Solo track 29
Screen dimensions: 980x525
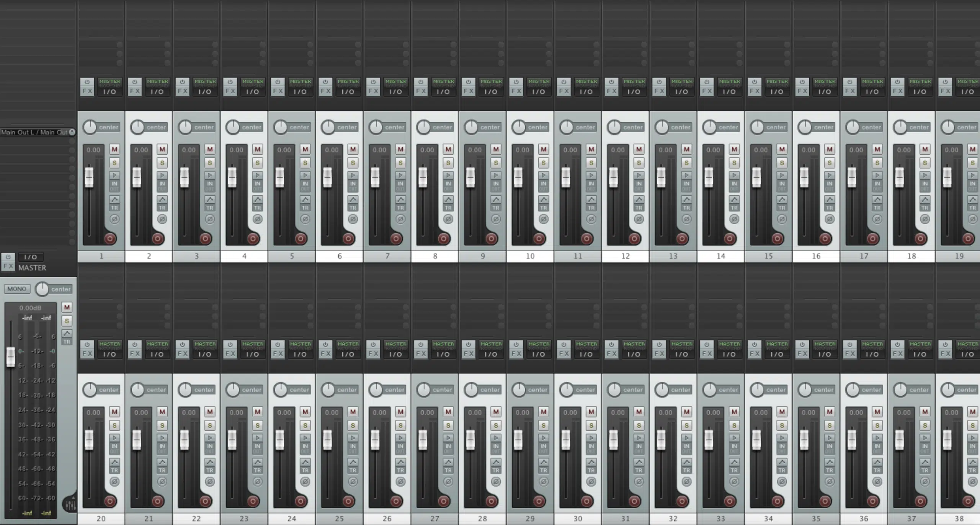[x=544, y=425]
